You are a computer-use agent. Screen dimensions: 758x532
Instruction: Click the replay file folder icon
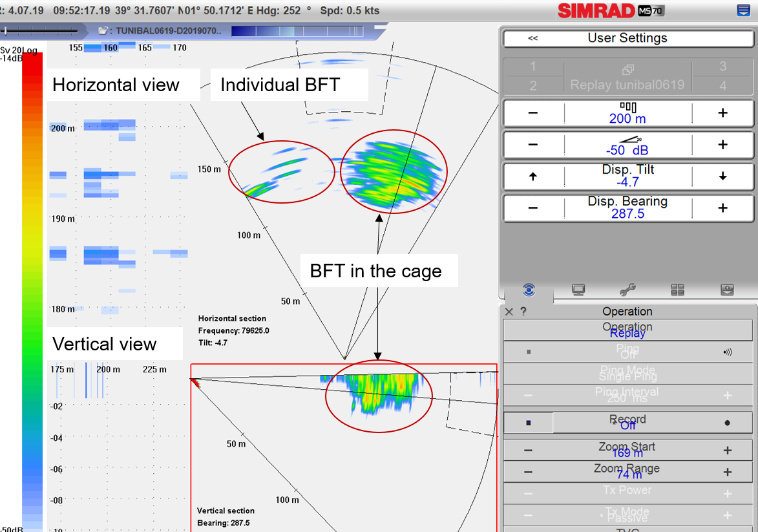pyautogui.click(x=103, y=30)
